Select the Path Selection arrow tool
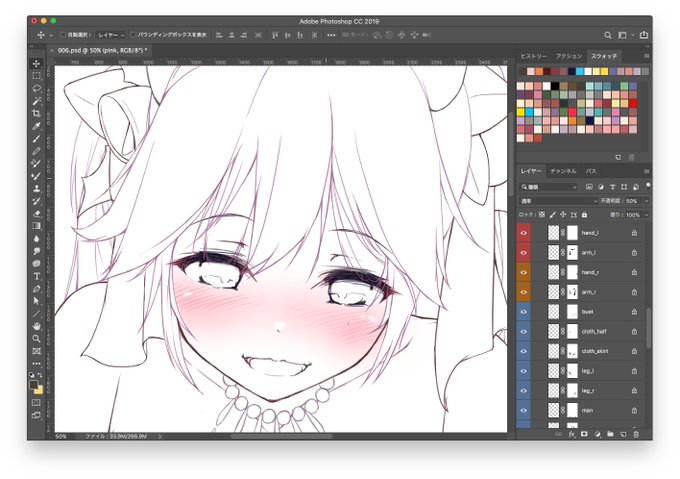Screen dimensions: 680x479 36,301
